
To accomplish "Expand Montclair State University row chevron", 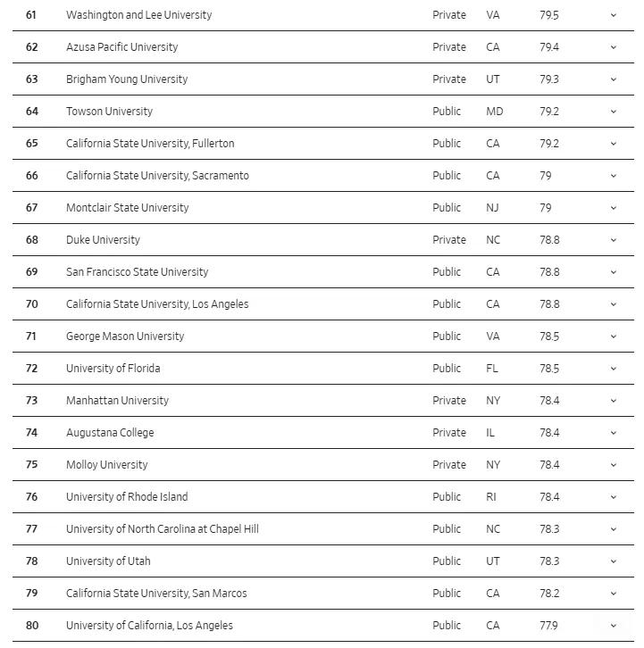I will 614,208.
